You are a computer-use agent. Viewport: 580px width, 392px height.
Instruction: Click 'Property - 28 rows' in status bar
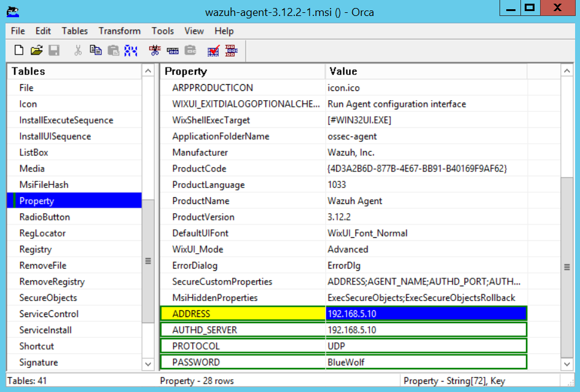point(197,381)
